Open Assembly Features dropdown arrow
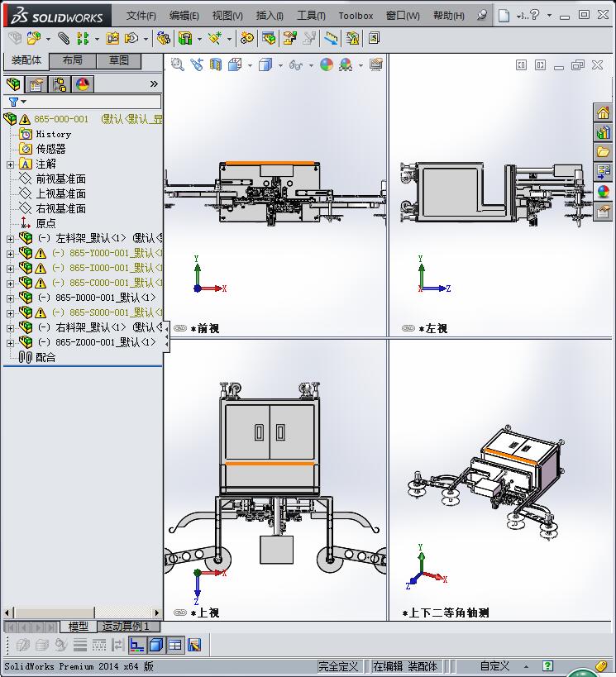Screen dimensions: 616x677 point(199,39)
